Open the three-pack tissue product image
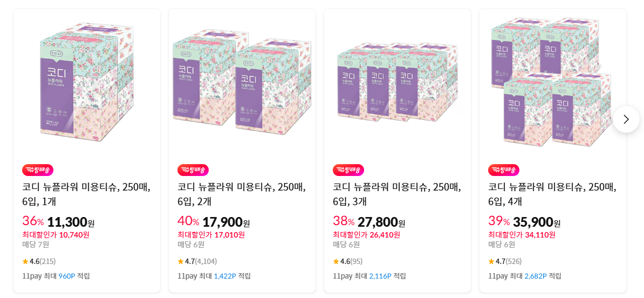 pyautogui.click(x=397, y=82)
